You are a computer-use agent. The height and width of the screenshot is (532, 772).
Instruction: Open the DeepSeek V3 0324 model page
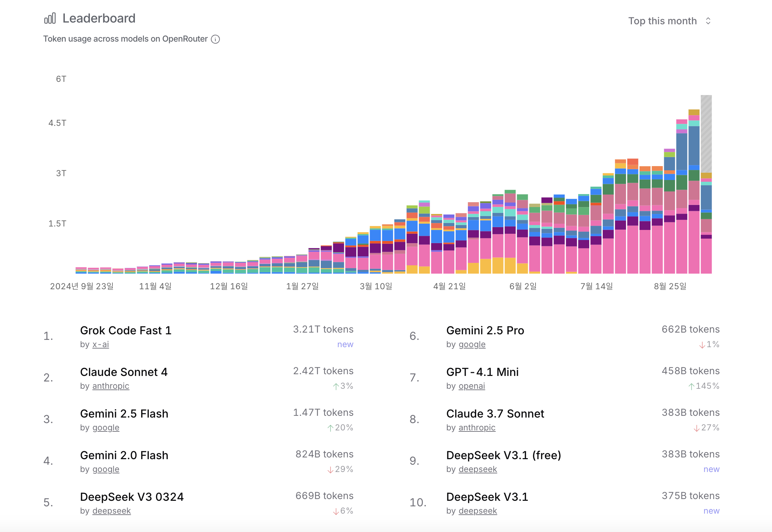pos(132,497)
